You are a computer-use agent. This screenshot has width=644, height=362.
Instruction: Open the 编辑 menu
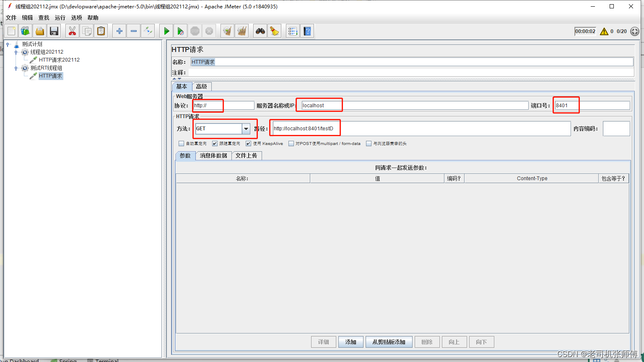click(x=27, y=18)
